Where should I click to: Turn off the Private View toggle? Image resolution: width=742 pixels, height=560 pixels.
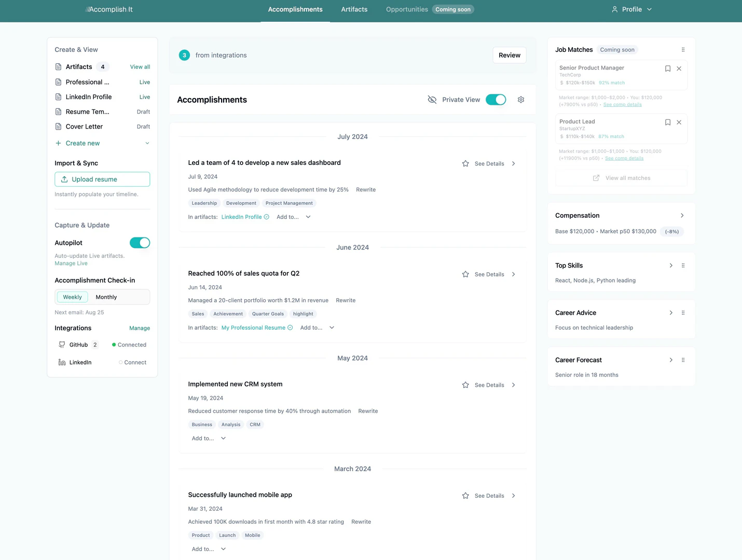click(x=496, y=100)
